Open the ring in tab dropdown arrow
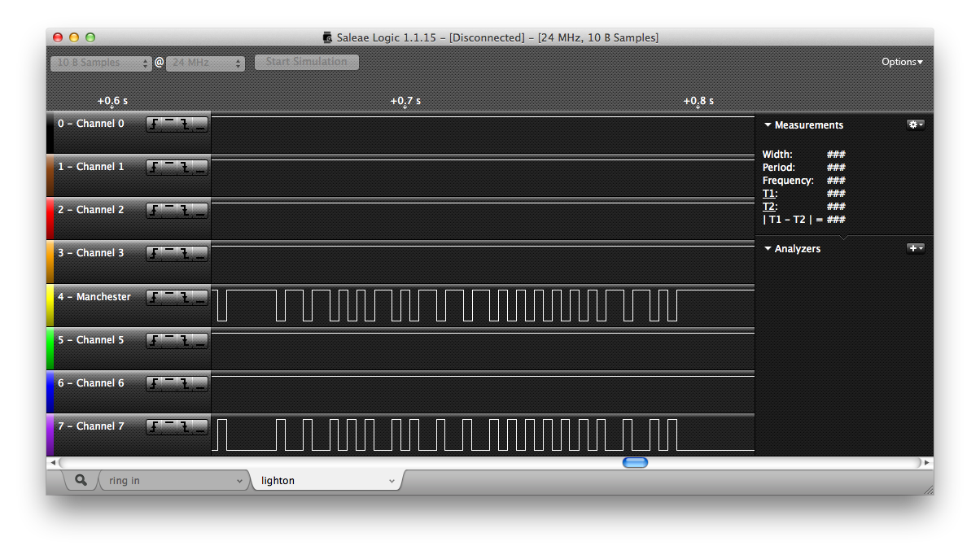Viewport: 980px width, 559px height. [x=239, y=481]
